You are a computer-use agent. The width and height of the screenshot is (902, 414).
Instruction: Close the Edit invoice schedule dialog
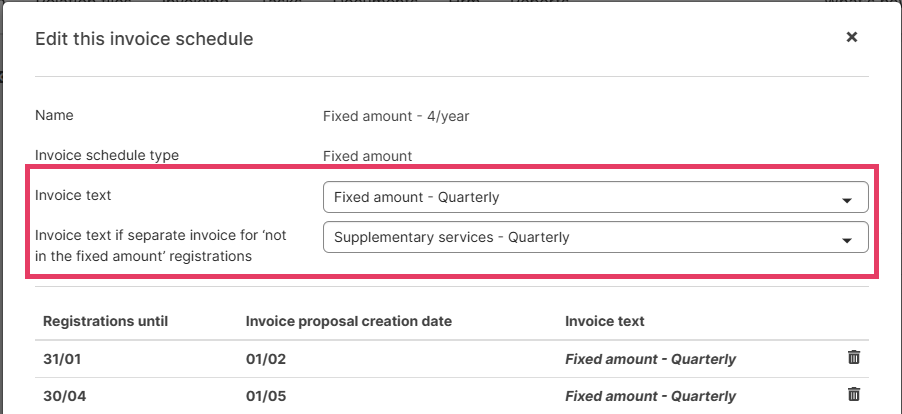click(x=852, y=37)
